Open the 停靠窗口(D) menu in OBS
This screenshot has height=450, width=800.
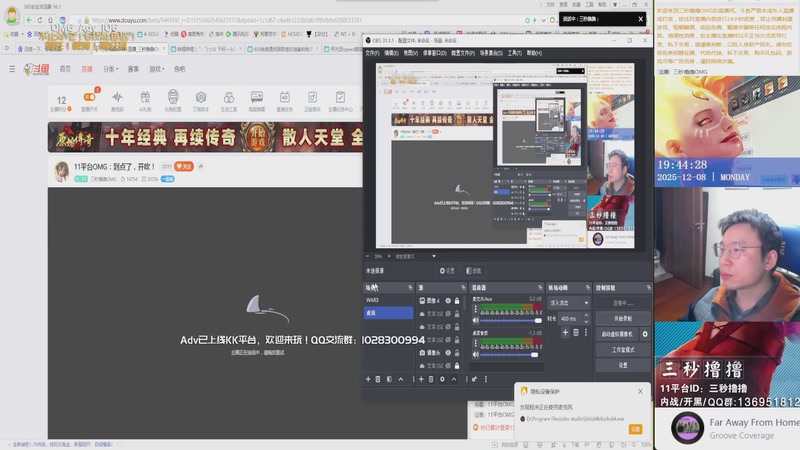coord(434,53)
